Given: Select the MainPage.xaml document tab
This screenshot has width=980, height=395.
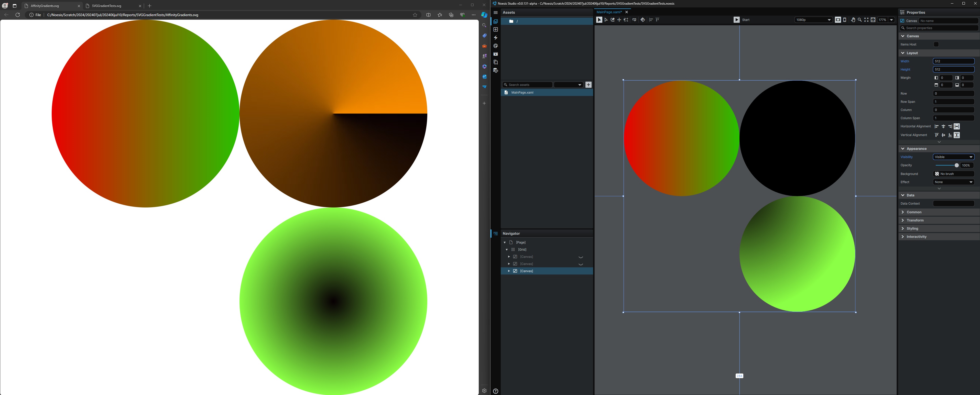Looking at the screenshot, I should (609, 12).
